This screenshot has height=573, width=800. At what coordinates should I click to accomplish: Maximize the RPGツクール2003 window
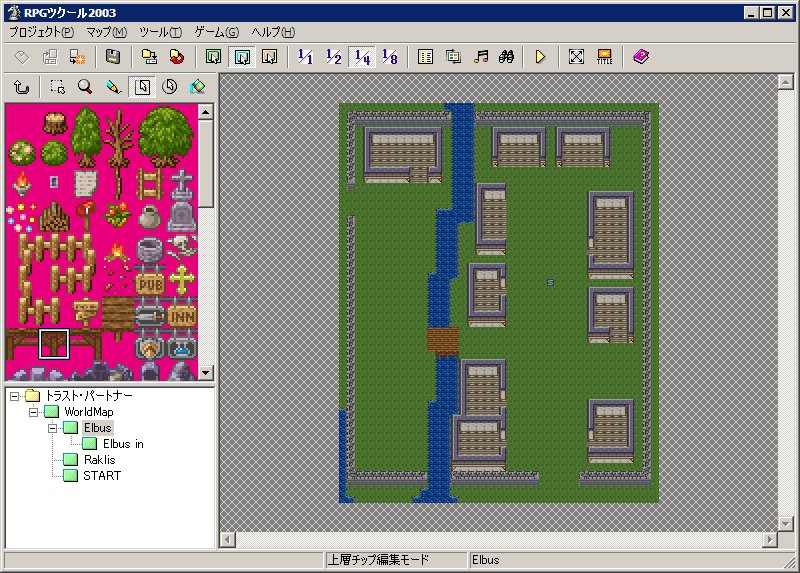click(x=767, y=12)
